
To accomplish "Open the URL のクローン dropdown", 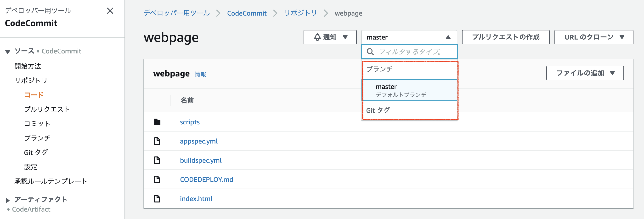I will pyautogui.click(x=593, y=37).
